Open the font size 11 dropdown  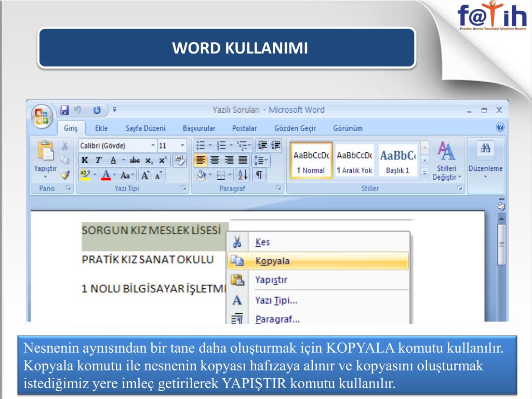(182, 145)
